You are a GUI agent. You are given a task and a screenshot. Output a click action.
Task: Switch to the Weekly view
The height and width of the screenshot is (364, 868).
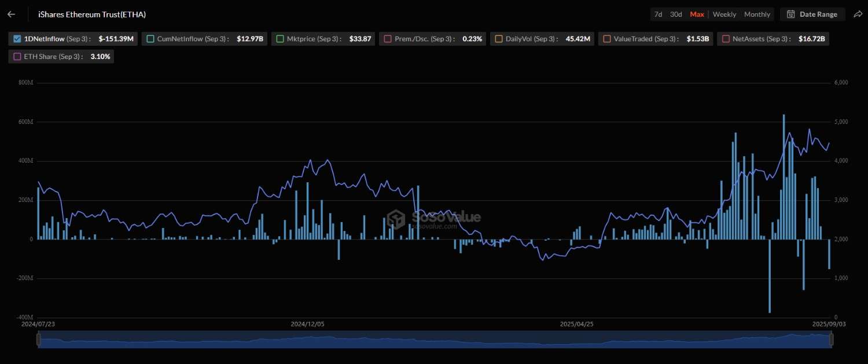click(724, 14)
